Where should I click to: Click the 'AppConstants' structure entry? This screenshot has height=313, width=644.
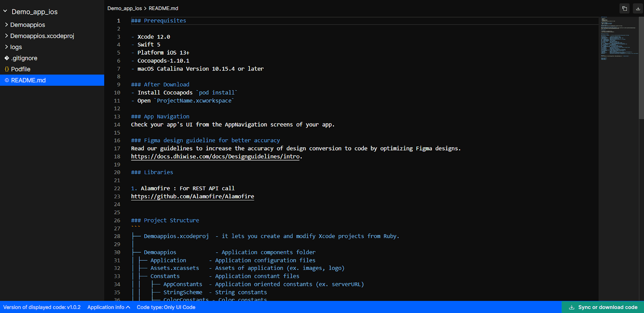tap(183, 284)
